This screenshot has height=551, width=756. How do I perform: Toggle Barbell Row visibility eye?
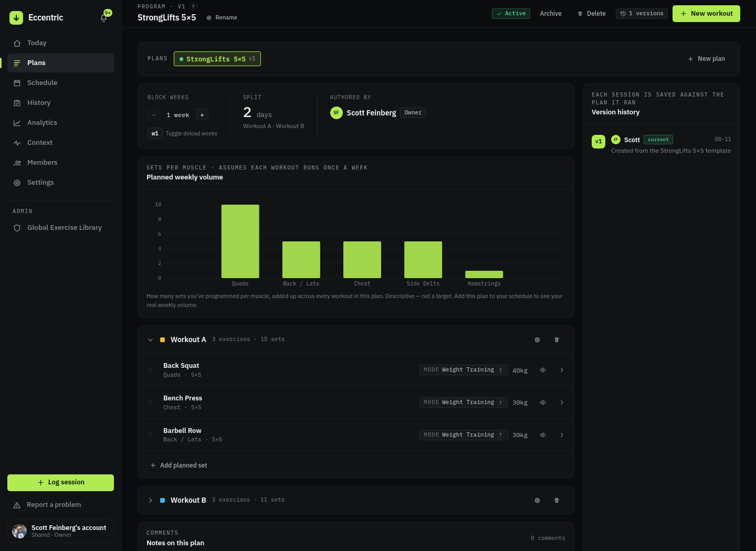click(x=543, y=435)
